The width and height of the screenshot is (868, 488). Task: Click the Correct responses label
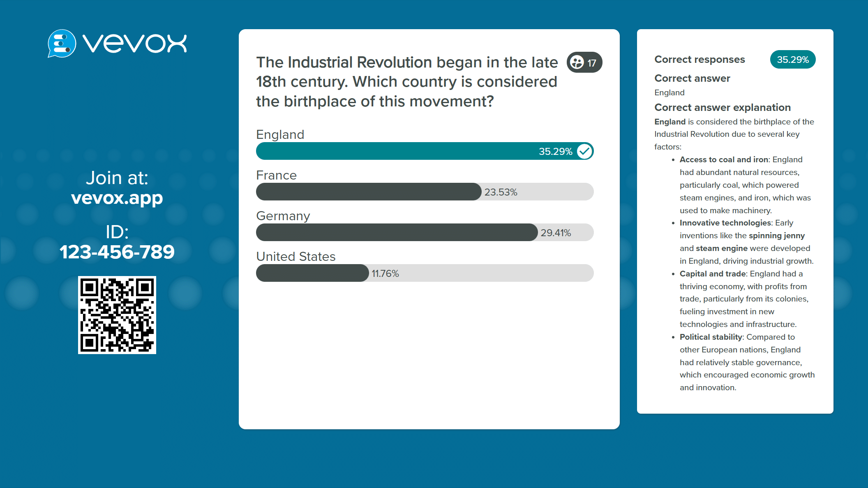point(699,60)
